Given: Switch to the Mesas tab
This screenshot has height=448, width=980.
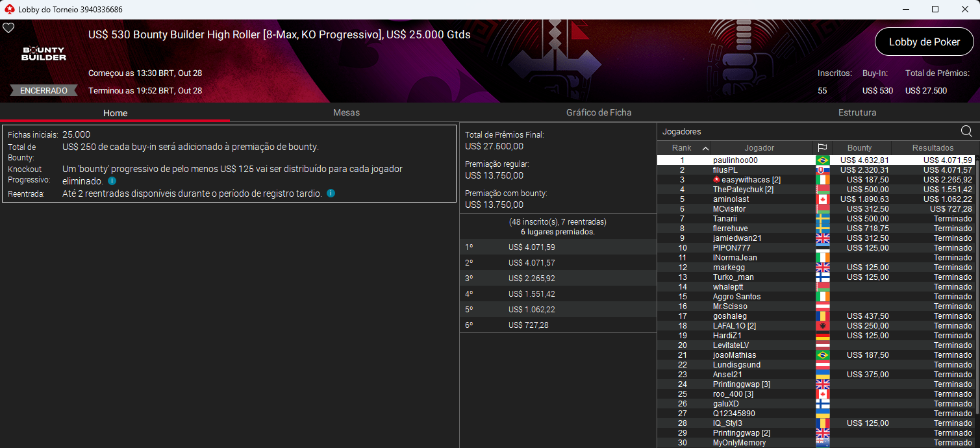Looking at the screenshot, I should click(x=346, y=112).
